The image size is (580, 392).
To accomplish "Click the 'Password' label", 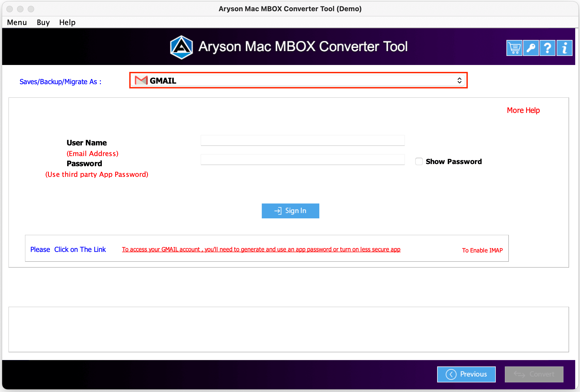I will (84, 164).
